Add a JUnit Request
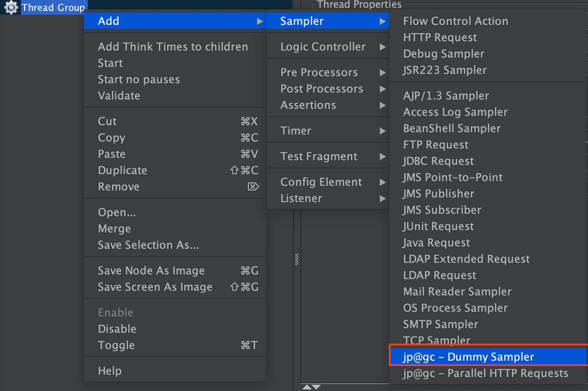This screenshot has width=588, height=391. pyautogui.click(x=489, y=226)
